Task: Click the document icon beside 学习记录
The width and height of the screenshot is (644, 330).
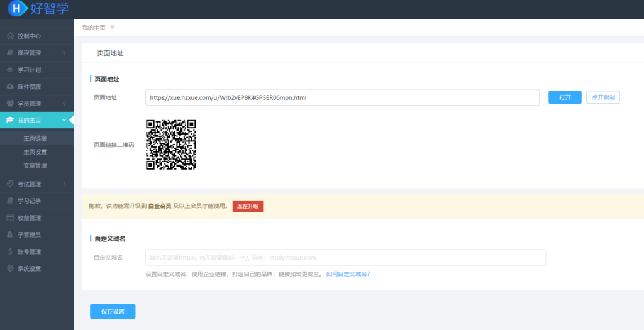Action: coord(10,201)
